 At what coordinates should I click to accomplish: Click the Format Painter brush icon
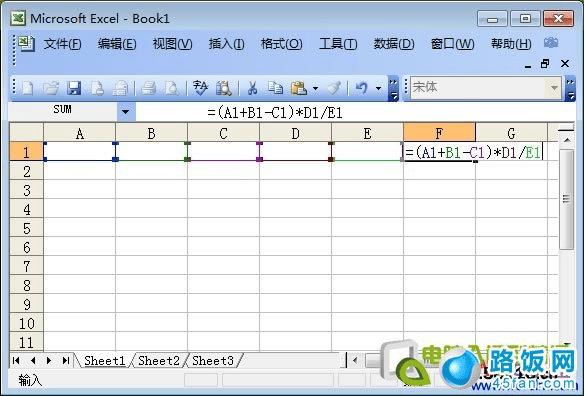334,88
